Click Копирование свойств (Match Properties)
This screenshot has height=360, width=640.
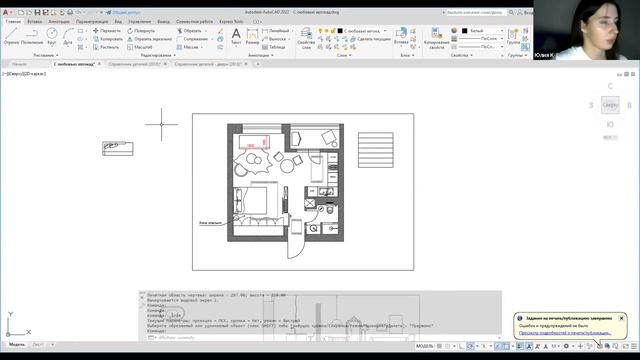click(436, 38)
